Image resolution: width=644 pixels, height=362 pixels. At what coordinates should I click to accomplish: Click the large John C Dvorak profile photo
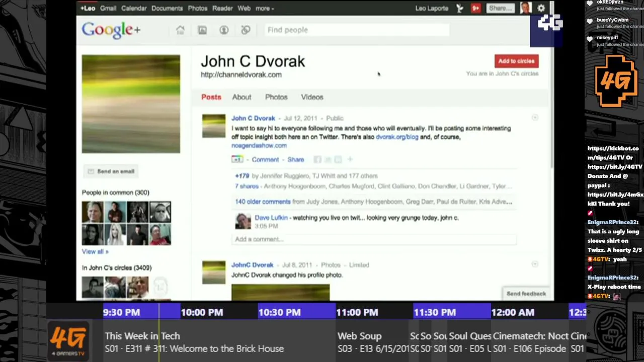pos(131,104)
